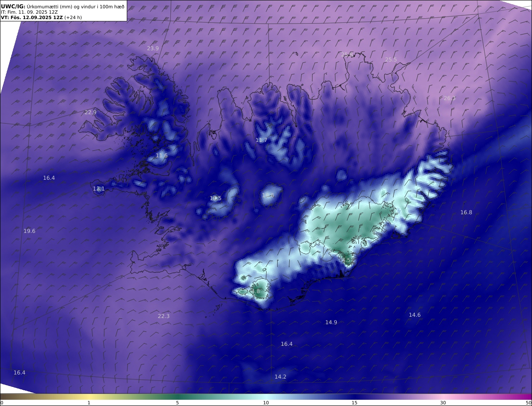532x406 pixels.
Task: Click the colorbar tick label 1
Action: tap(89, 403)
